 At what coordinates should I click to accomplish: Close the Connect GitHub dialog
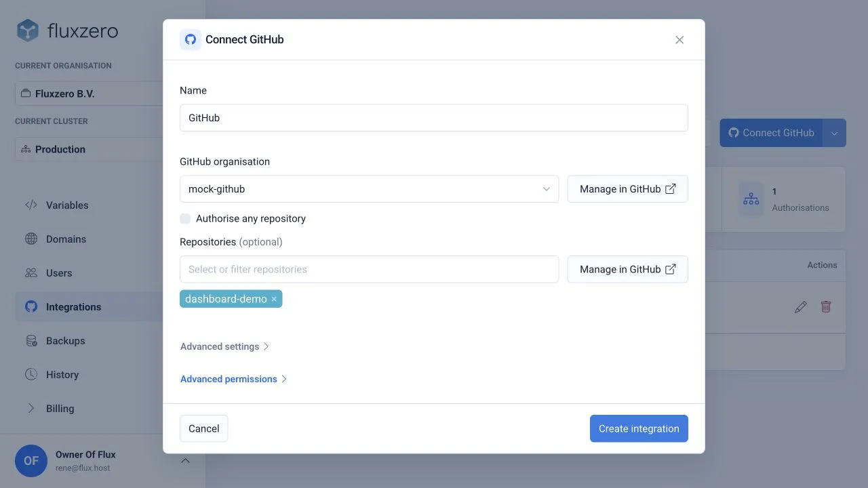679,40
